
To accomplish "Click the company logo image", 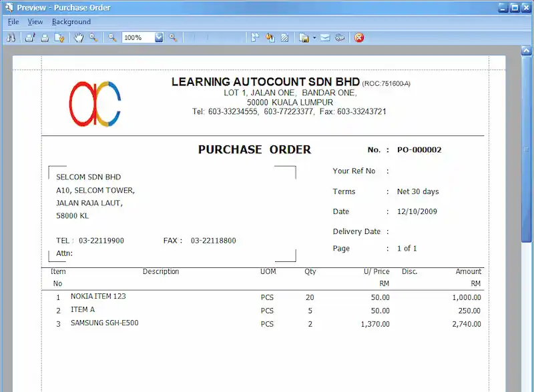I will click(95, 104).
